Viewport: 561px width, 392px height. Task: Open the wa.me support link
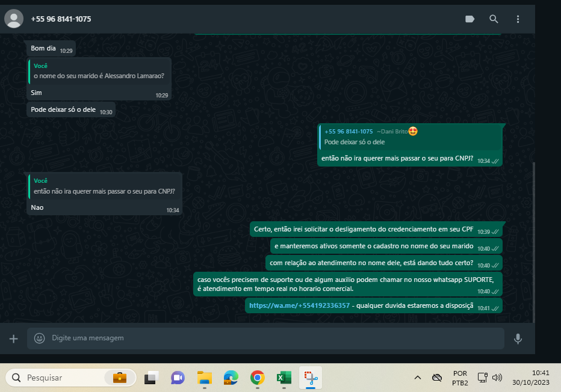tap(299, 305)
